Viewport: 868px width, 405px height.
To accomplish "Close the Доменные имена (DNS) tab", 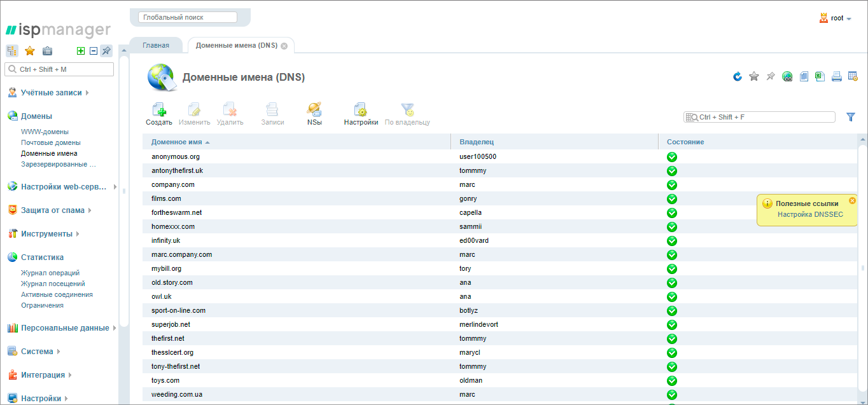I will (284, 46).
